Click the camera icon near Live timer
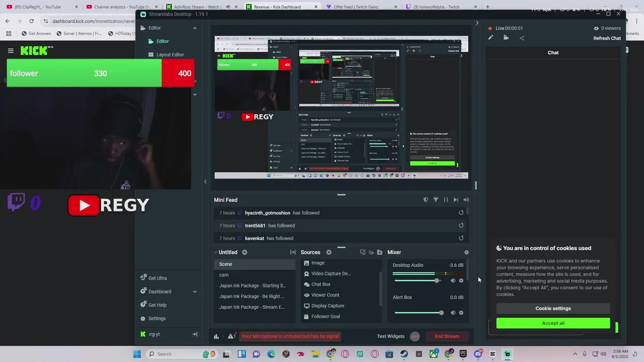This screenshot has width=644, height=362. (506, 38)
